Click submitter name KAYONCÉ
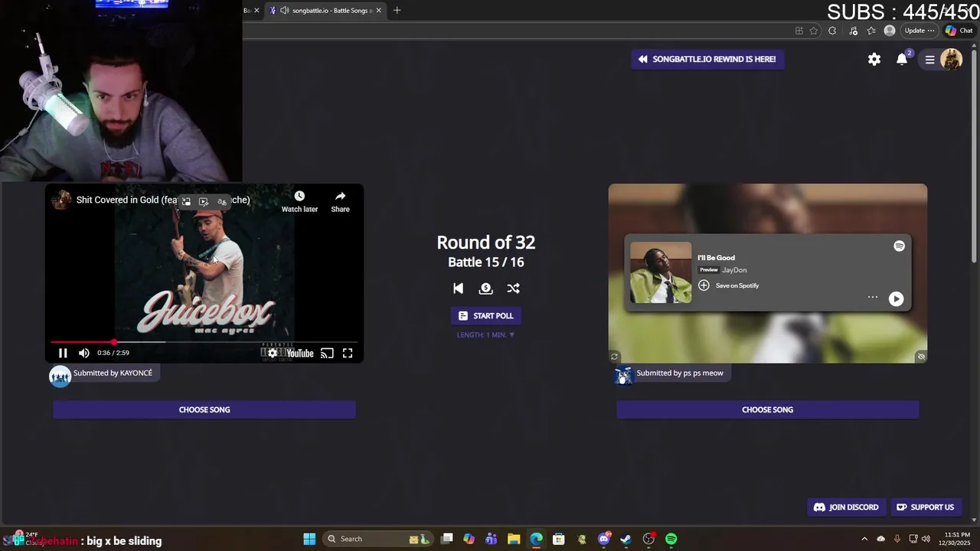 click(136, 373)
